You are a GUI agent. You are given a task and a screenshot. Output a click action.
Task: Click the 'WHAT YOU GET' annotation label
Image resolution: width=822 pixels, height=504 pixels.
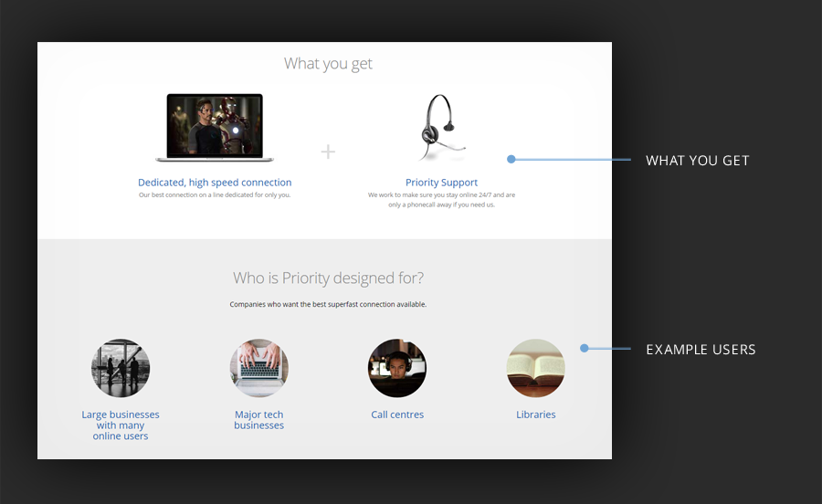697,161
